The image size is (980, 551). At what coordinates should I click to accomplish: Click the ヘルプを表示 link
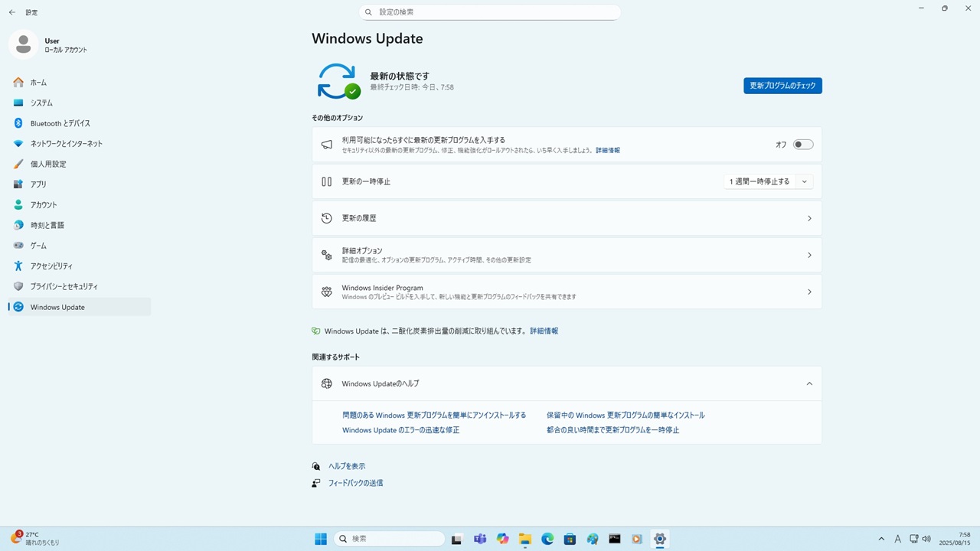[x=347, y=466]
